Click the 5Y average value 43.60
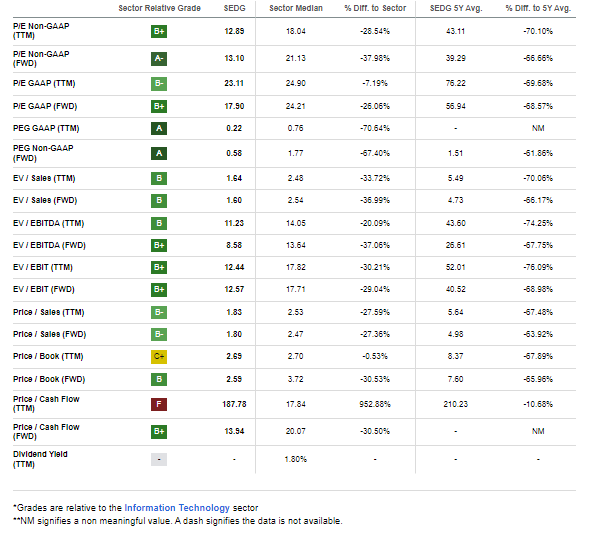 click(x=456, y=223)
